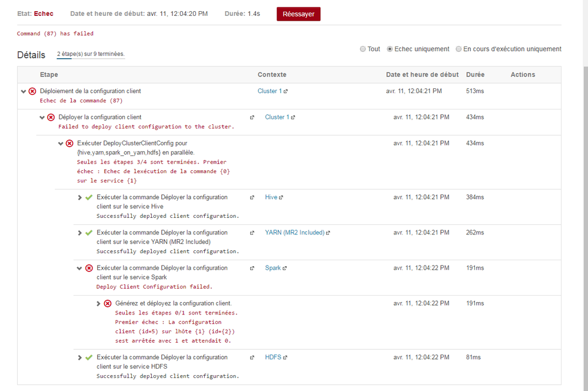This screenshot has width=588, height=391.
Task: Open the Hive service link
Action: tap(271, 197)
